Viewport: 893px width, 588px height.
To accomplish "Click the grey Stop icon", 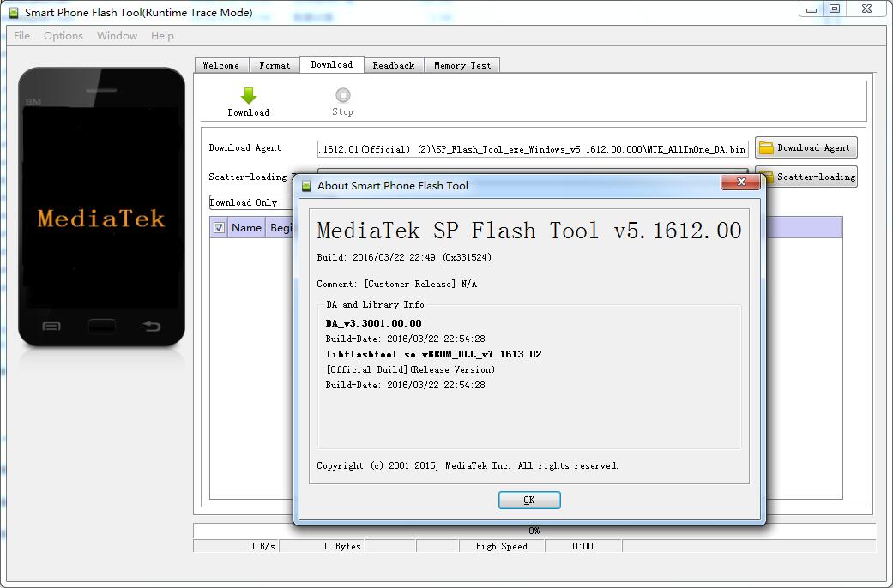I will click(343, 94).
